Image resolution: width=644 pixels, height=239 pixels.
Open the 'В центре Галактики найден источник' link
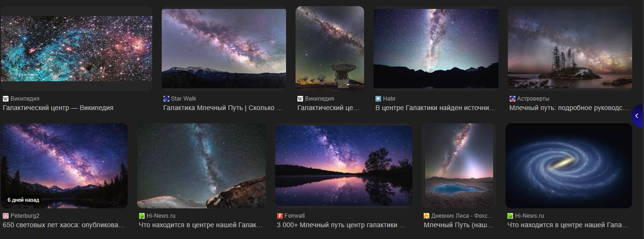[435, 108]
